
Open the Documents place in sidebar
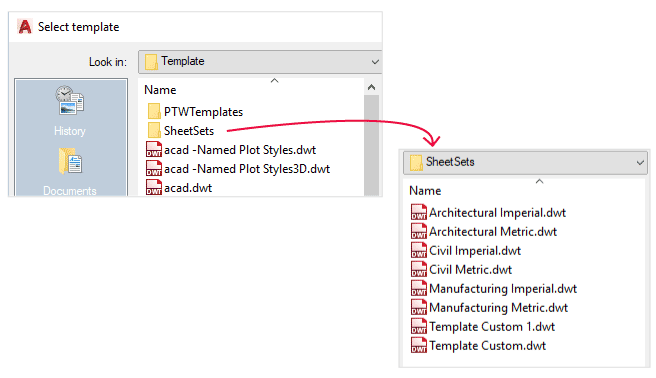pos(70,172)
